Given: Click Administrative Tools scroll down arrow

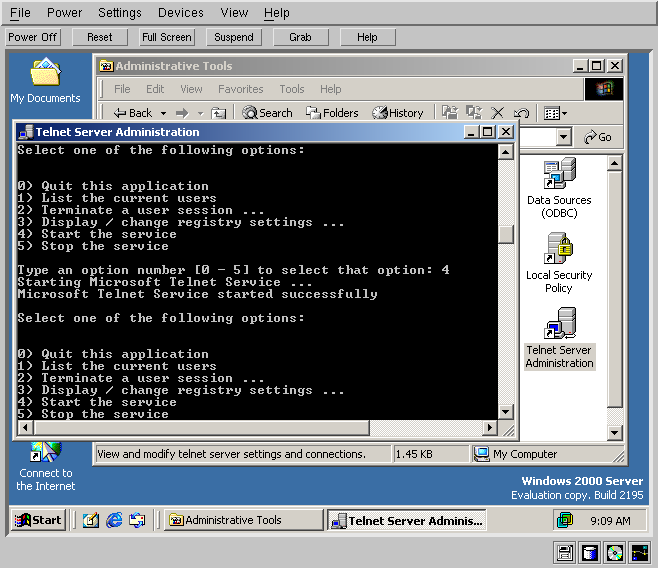Looking at the screenshot, I should [x=615, y=432].
